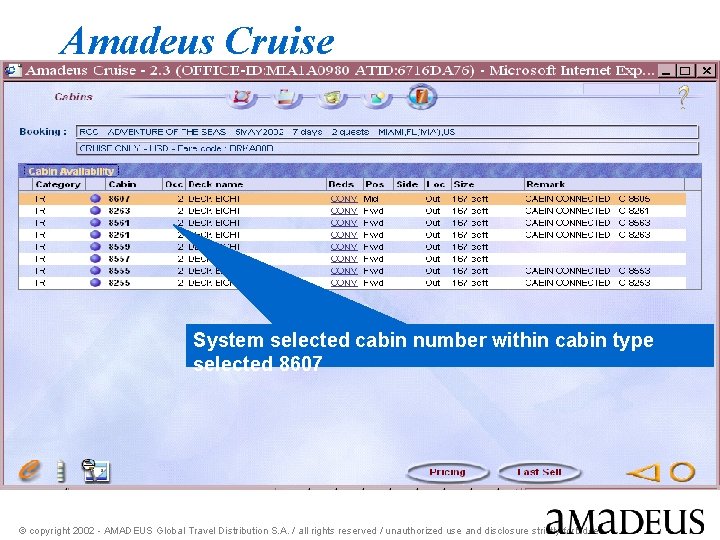This screenshot has height=540, width=720.
Task: Click the purple dot for cabin 8263
Action: click(95, 210)
